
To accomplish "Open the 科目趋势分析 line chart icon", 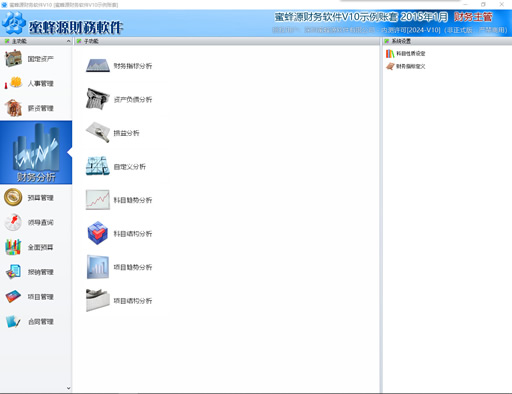I will (x=98, y=200).
